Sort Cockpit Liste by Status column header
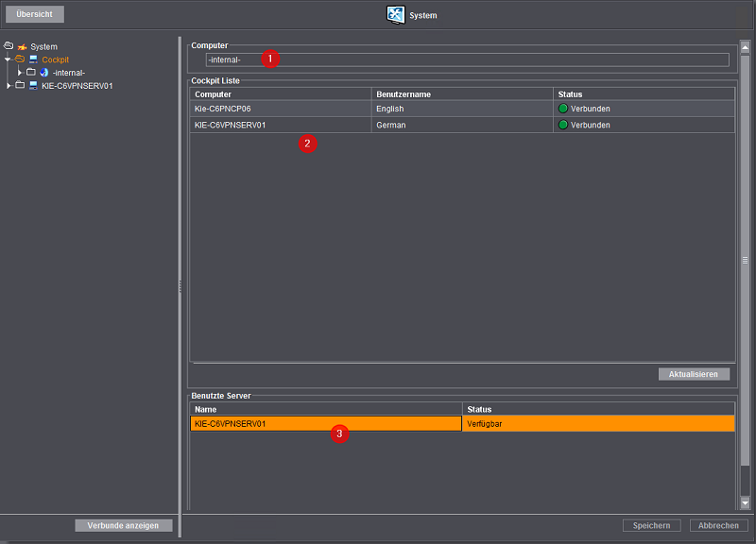 coord(643,94)
